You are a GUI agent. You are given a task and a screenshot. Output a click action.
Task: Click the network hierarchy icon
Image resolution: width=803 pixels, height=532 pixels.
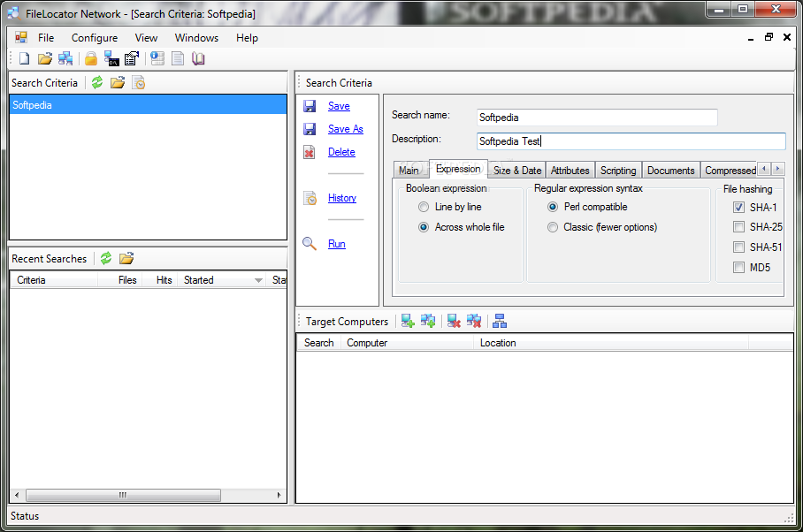(x=500, y=322)
